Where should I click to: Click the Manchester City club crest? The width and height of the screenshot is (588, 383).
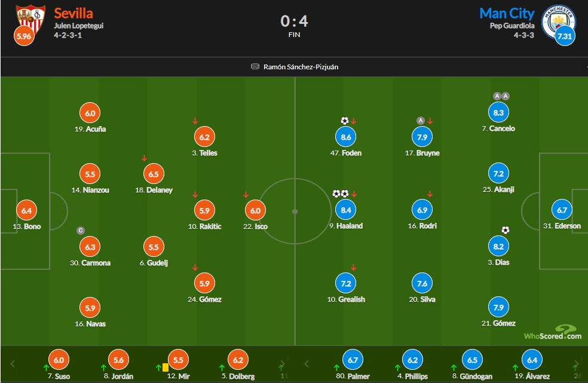pos(559,22)
